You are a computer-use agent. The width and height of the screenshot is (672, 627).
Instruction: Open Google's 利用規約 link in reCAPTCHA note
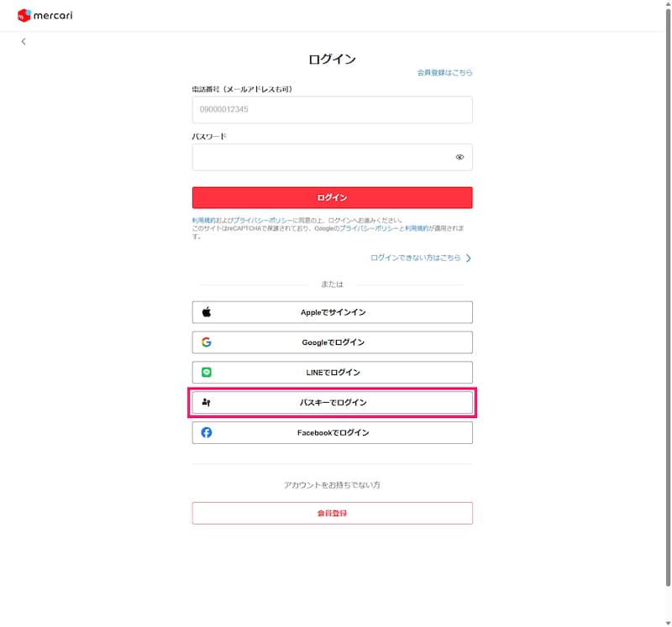point(417,228)
